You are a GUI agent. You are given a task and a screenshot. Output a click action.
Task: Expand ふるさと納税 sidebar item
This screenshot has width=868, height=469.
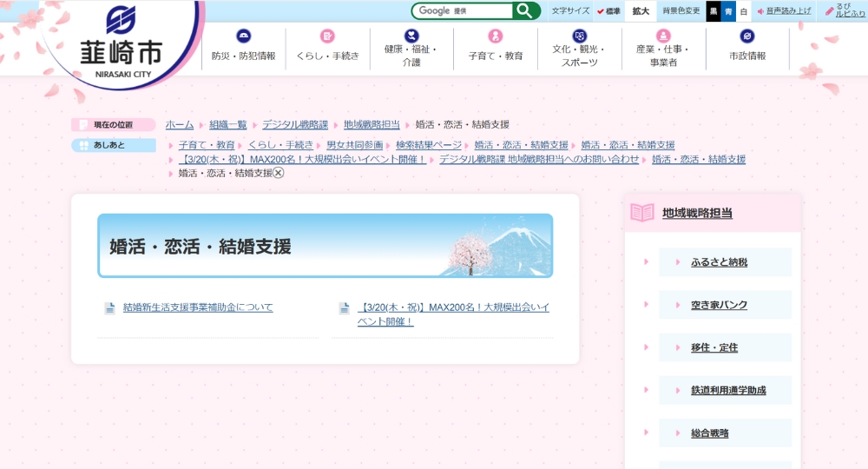pyautogui.click(x=719, y=262)
